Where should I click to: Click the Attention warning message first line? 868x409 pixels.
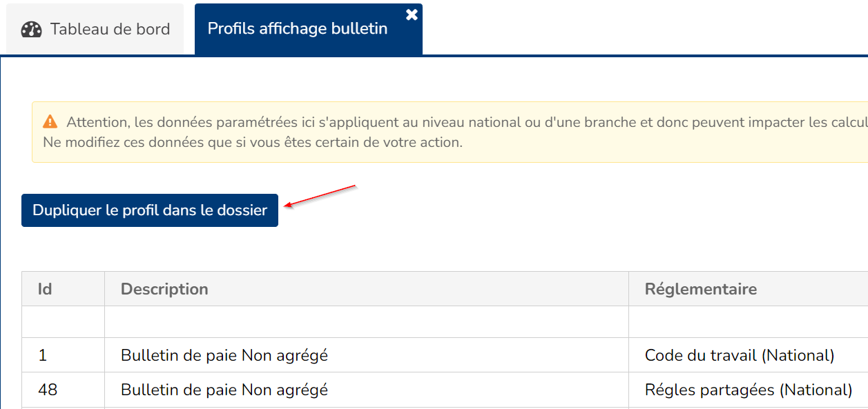click(463, 123)
